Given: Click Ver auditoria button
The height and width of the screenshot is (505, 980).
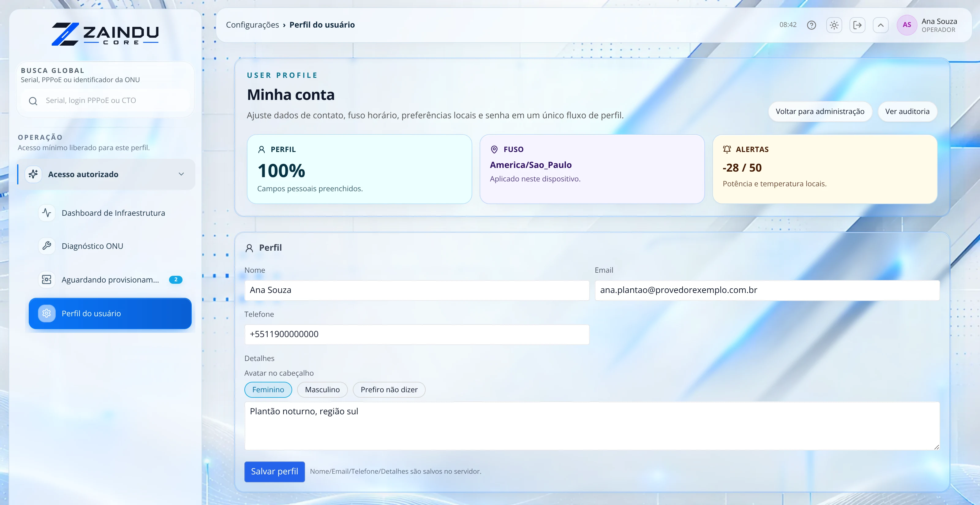Looking at the screenshot, I should (907, 112).
